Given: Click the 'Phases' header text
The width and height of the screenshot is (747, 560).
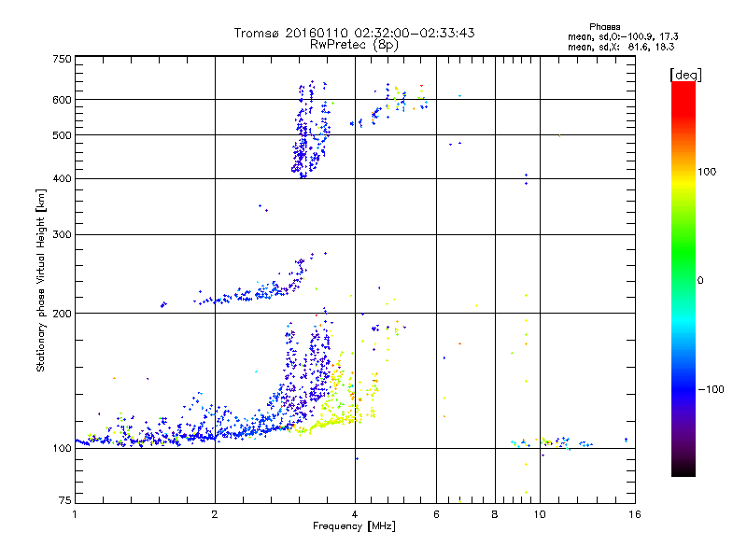Looking at the screenshot, I should tap(604, 27).
